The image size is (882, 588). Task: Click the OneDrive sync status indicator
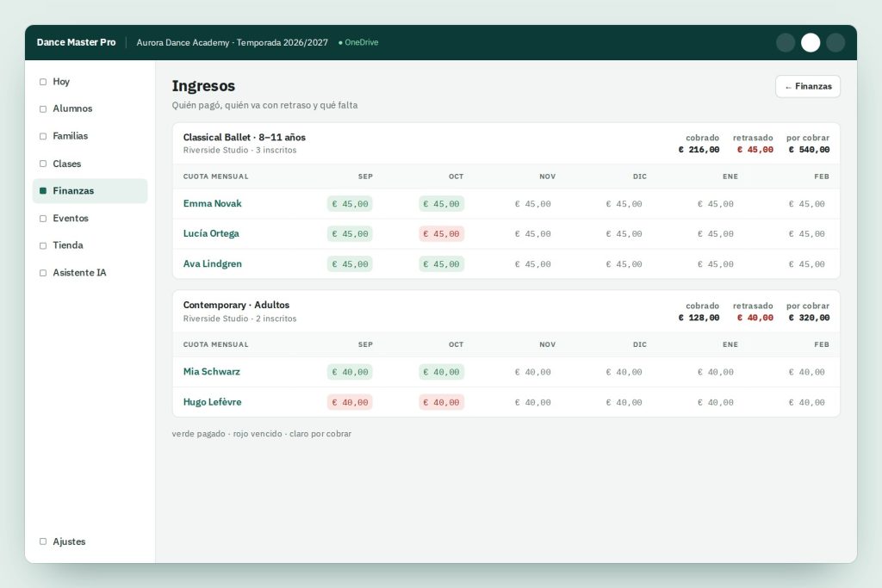(x=358, y=43)
